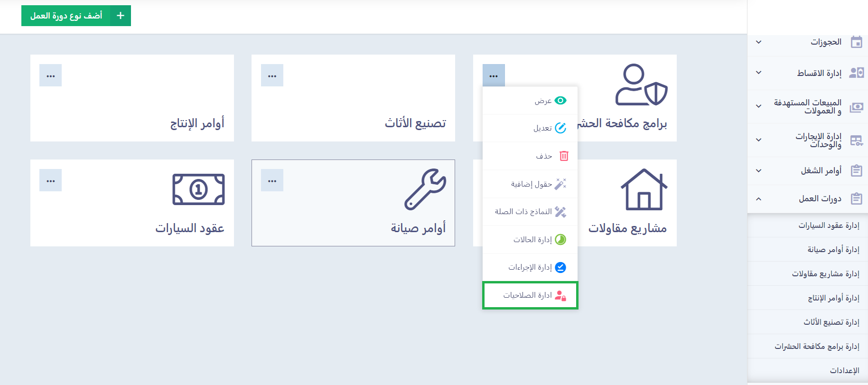Click the أضف نوع دورة العمل button
Image resolution: width=868 pixels, height=385 pixels.
pos(66,16)
